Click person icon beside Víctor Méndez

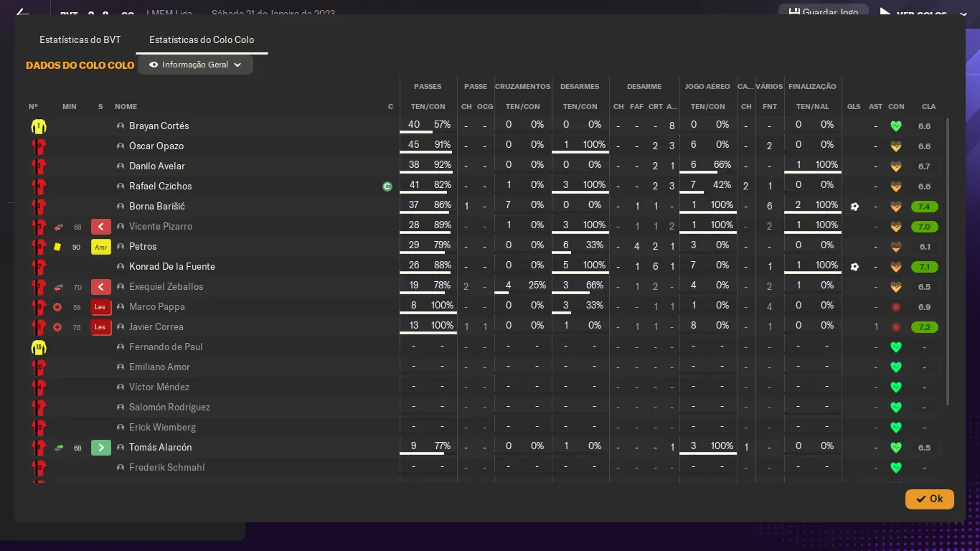click(x=121, y=387)
